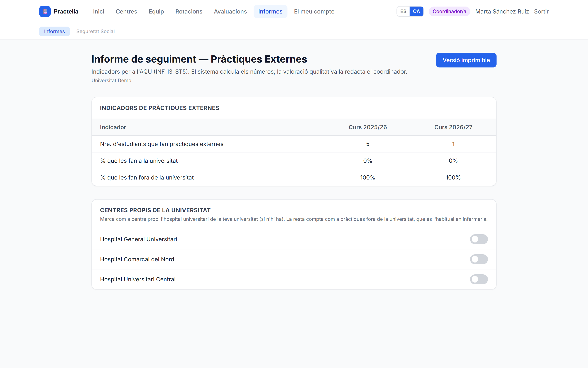Click the 'Centres propis de la universitat' heading
Viewport: 588px width, 368px height.
coord(155,210)
